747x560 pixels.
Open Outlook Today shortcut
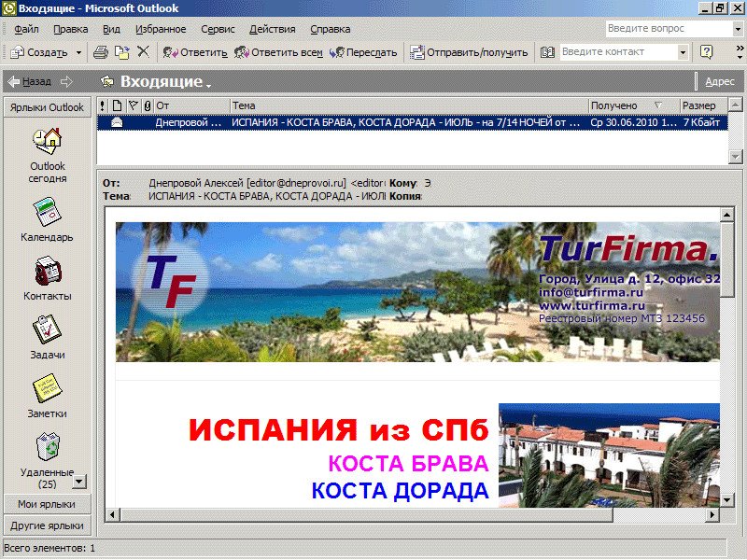[x=47, y=140]
